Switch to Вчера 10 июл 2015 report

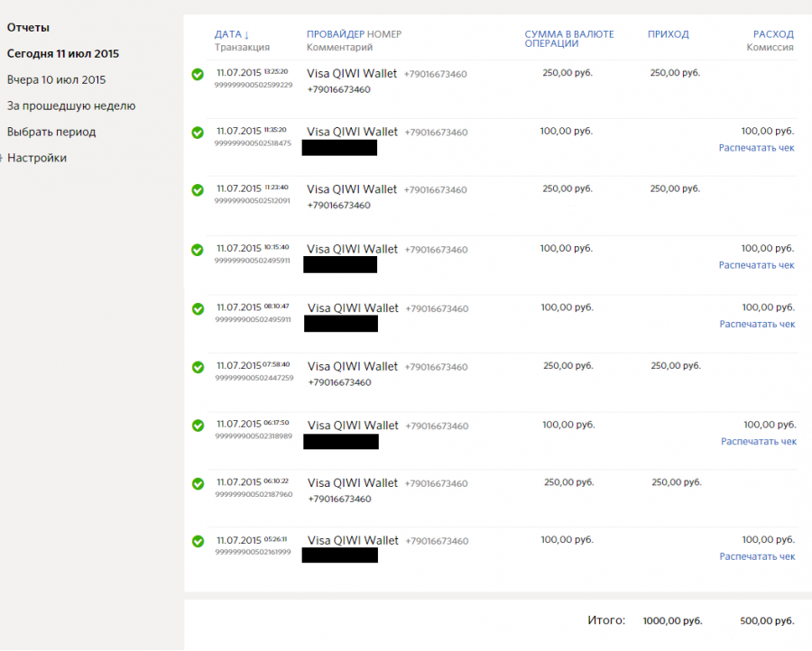(56, 79)
